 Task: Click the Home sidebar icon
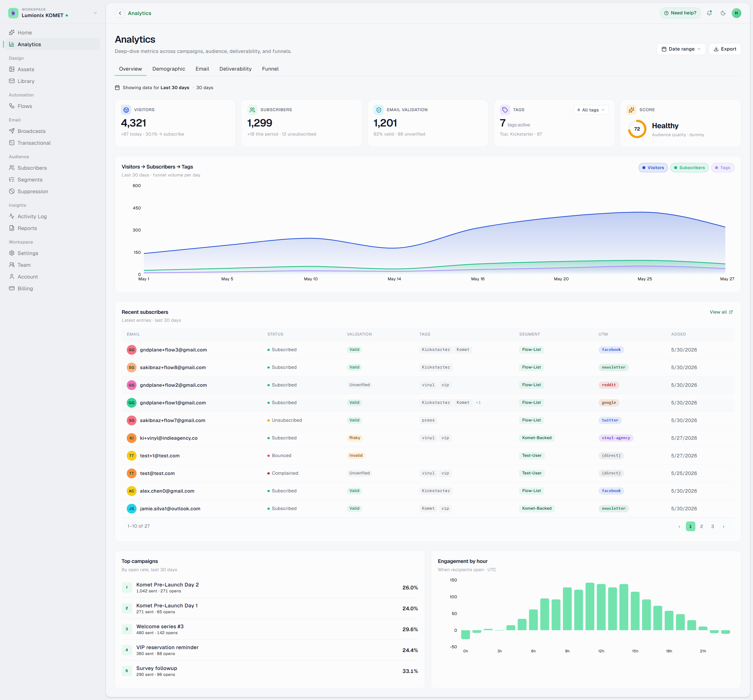12,33
